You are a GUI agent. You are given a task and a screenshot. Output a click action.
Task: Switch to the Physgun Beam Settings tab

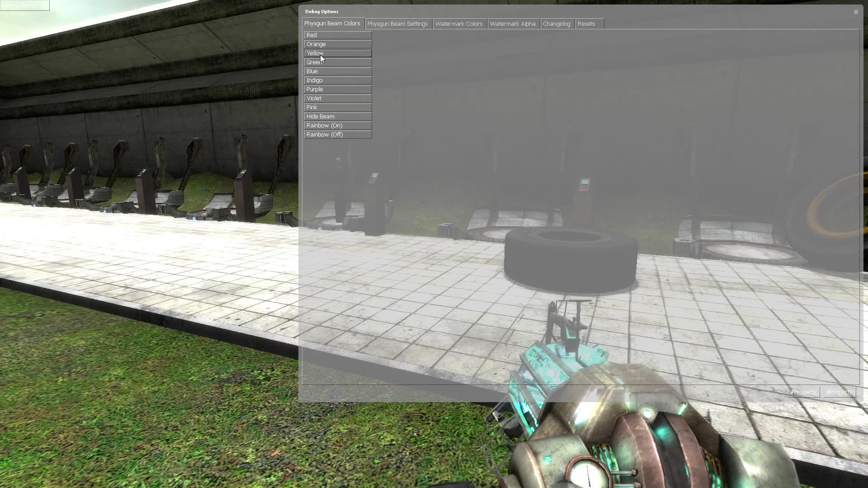[x=398, y=24]
